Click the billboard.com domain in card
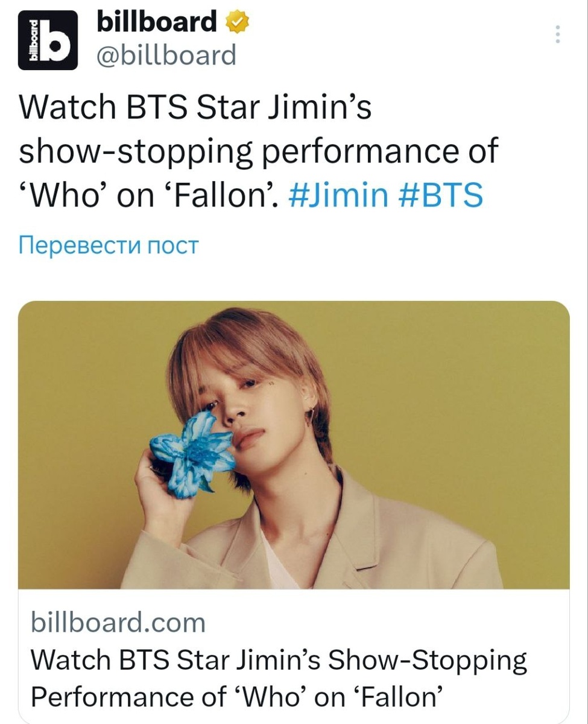This screenshot has width=588, height=724. pyautogui.click(x=118, y=622)
